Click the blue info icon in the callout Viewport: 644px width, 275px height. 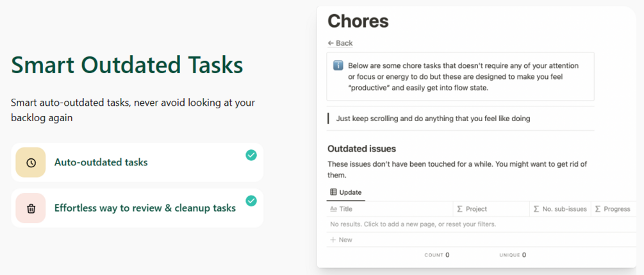[338, 66]
